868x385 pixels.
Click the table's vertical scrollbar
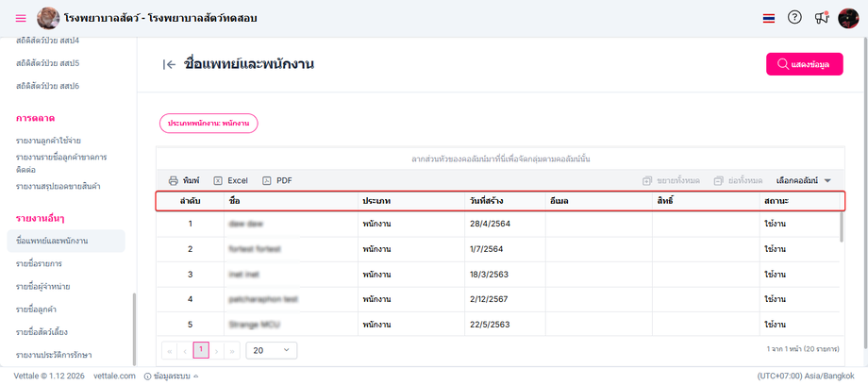coord(842,226)
